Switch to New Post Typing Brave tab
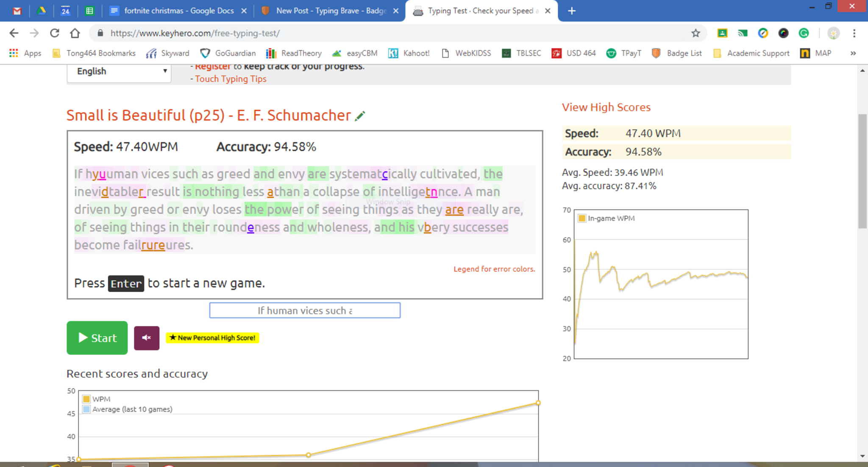The width and height of the screenshot is (868, 467). pyautogui.click(x=330, y=11)
